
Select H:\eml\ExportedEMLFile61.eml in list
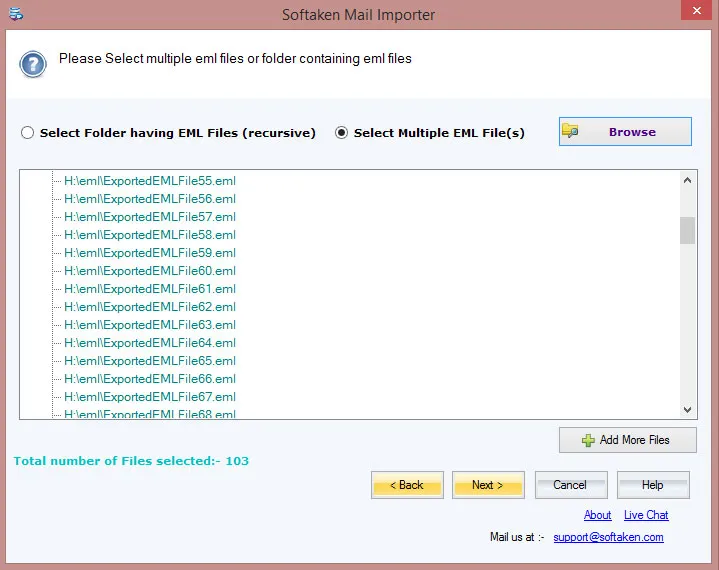(150, 288)
